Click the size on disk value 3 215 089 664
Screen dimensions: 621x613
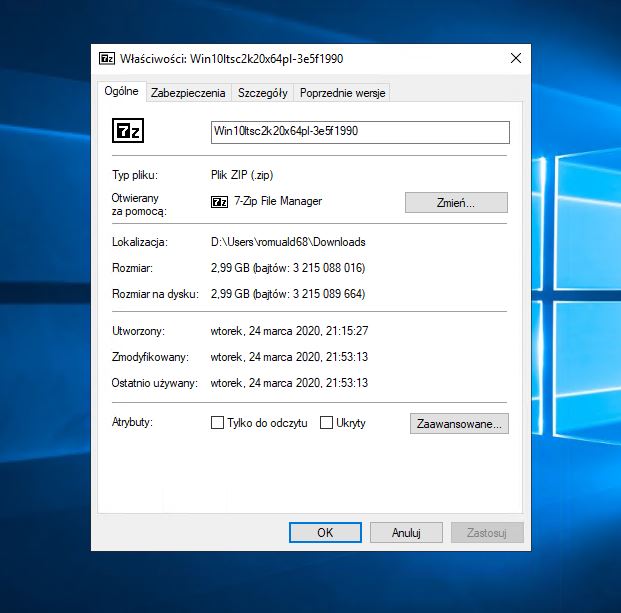click(x=328, y=294)
